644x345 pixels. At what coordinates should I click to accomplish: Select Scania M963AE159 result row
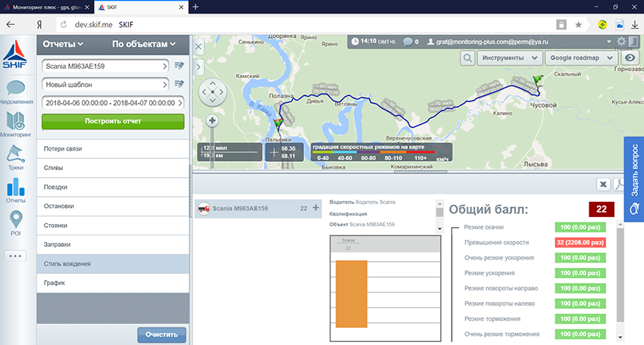coord(258,208)
